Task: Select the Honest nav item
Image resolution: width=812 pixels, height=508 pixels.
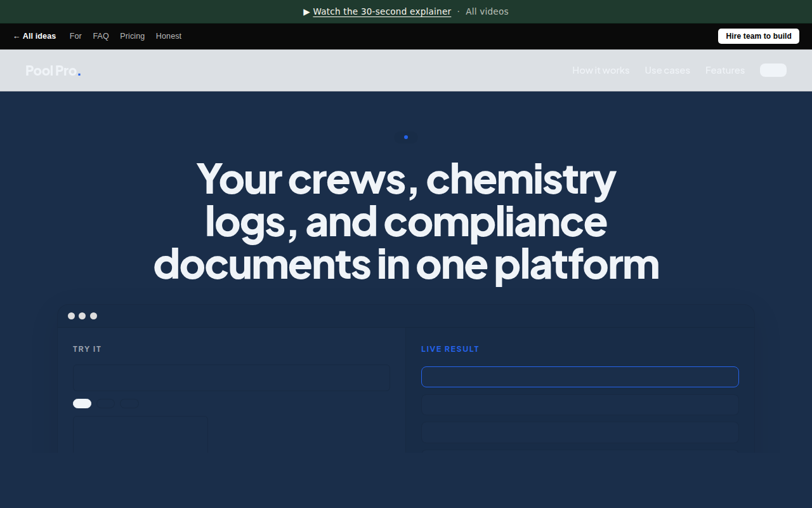Action: [169, 36]
